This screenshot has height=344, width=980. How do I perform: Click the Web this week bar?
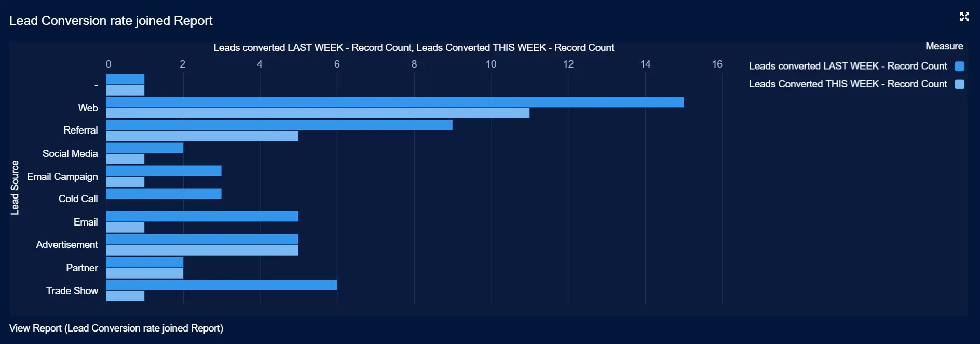pos(318,113)
